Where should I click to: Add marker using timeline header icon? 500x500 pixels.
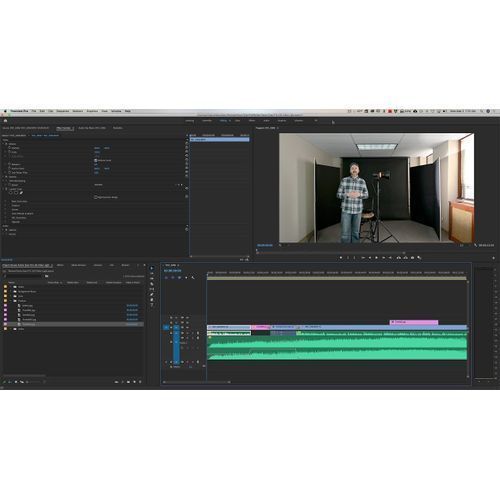click(186, 277)
